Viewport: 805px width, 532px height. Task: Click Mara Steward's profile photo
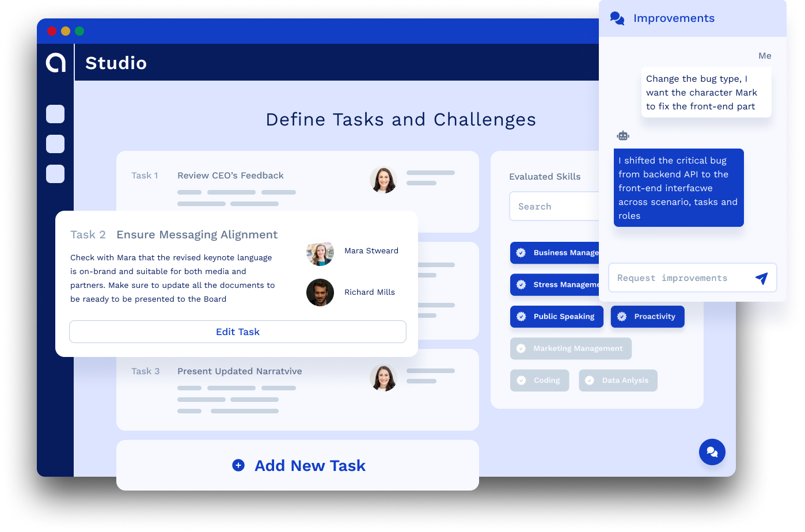click(320, 252)
